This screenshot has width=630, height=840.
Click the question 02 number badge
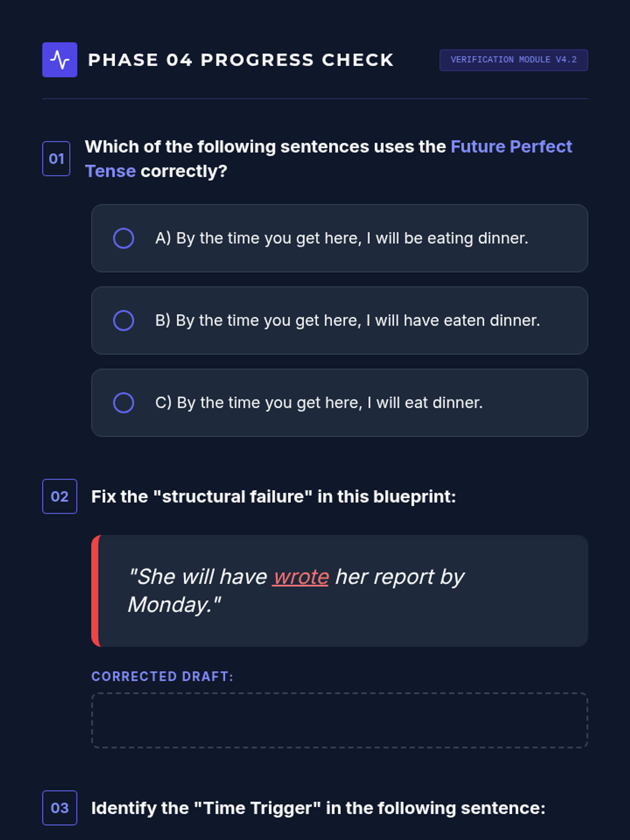tap(59, 496)
